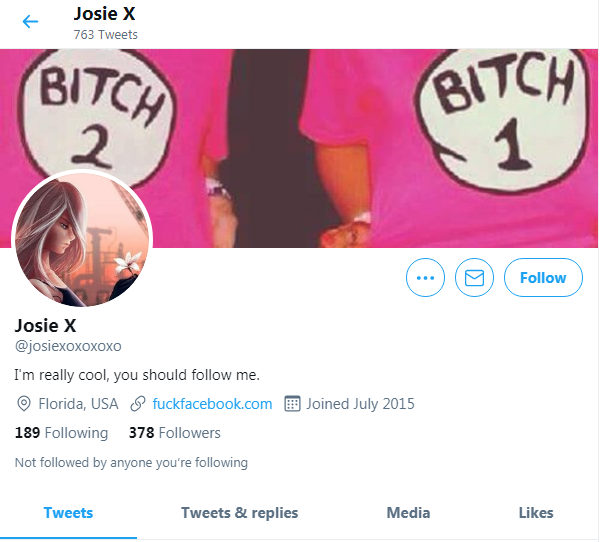Screen dimensions: 609x542
Task: Switch to the Tweets tab
Action: click(x=68, y=513)
